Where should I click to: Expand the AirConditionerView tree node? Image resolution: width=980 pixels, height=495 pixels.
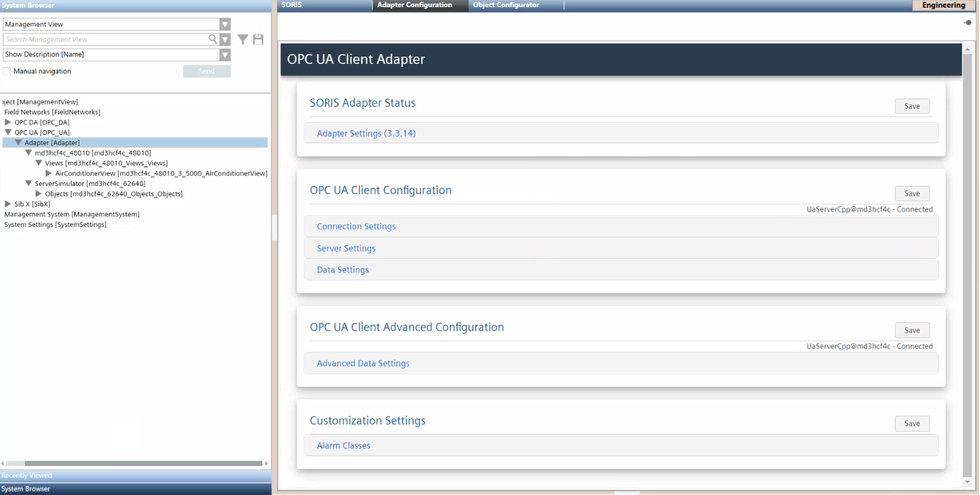click(x=49, y=173)
